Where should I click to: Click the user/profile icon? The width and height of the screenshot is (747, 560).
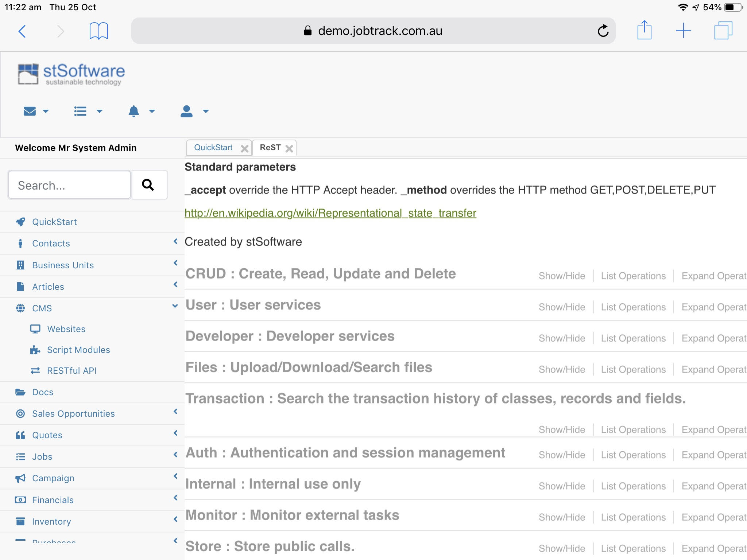point(186,112)
